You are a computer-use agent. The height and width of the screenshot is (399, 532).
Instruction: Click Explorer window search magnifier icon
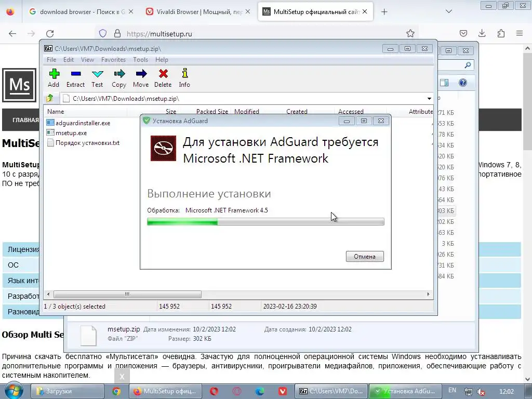(468, 65)
